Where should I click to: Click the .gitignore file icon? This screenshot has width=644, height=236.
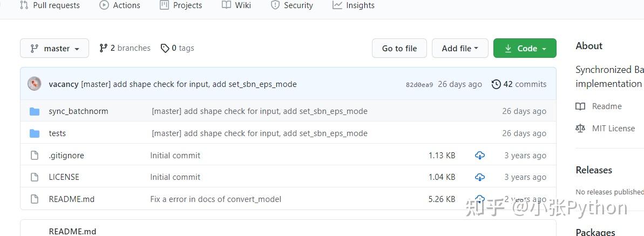click(x=35, y=156)
